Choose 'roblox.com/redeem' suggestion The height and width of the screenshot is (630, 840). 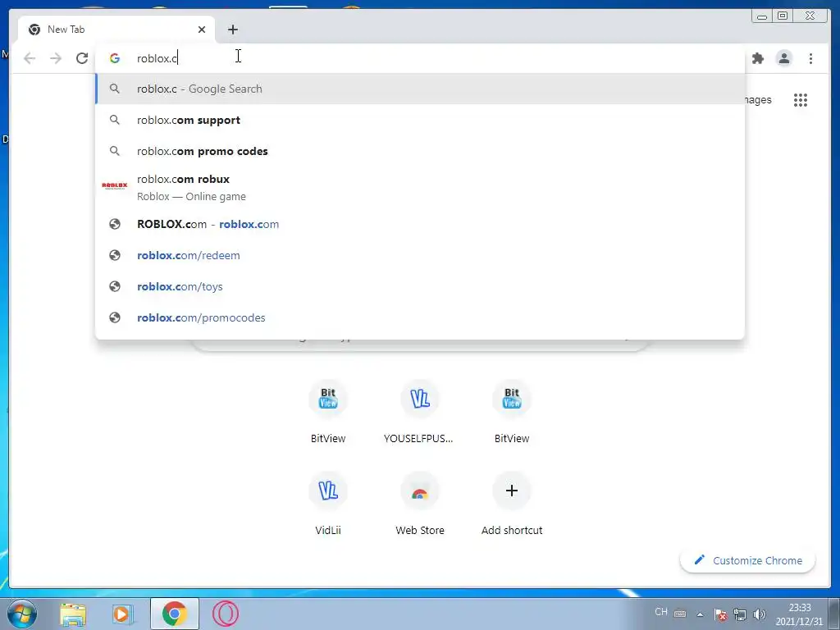(x=420, y=256)
